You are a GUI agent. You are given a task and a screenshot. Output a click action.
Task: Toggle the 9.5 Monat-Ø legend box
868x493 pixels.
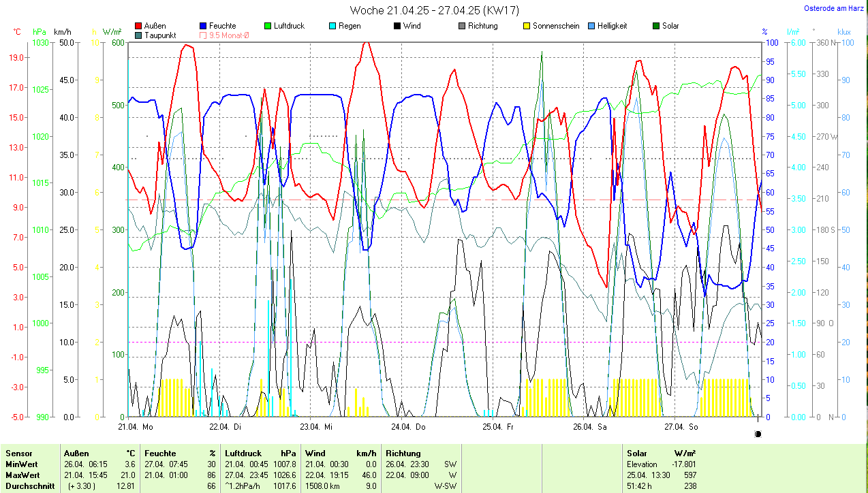point(204,35)
